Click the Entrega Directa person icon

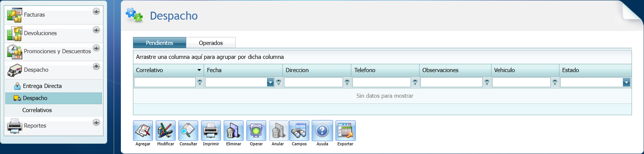point(17,86)
